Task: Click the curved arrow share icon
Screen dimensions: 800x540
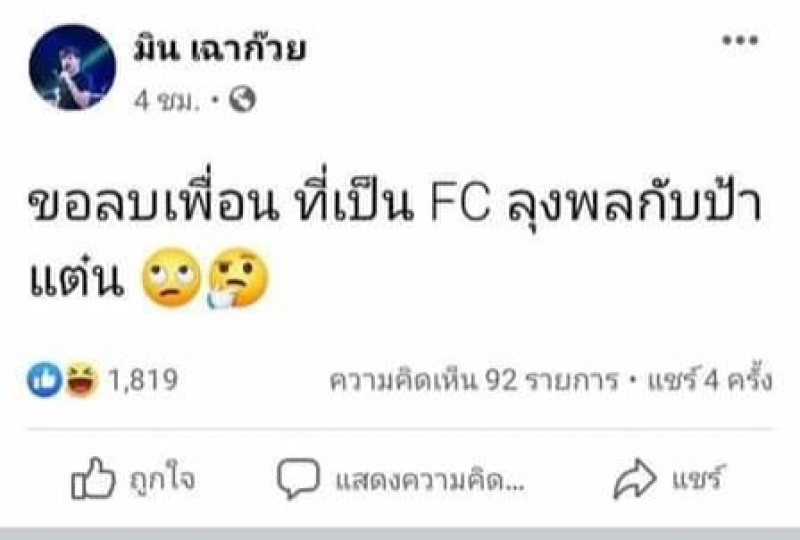Action: (x=634, y=478)
